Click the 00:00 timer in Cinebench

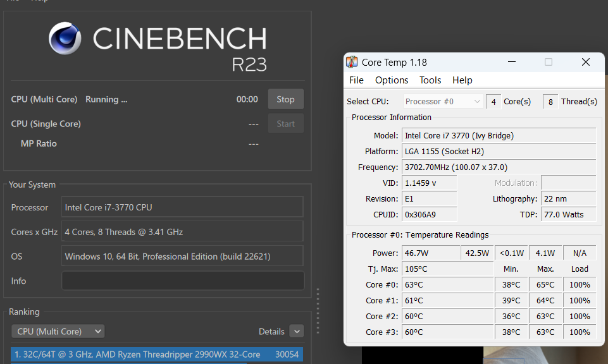tap(247, 99)
